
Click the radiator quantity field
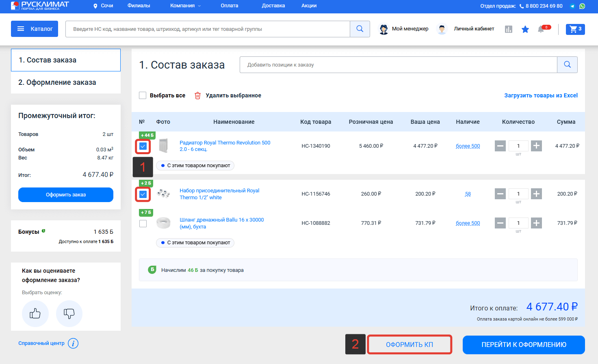(x=518, y=146)
